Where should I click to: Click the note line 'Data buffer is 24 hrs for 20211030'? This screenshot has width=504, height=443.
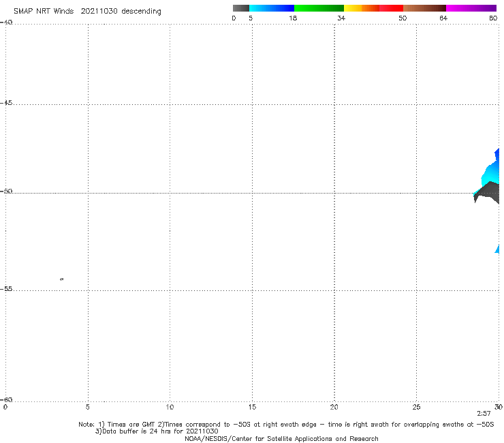(157, 431)
